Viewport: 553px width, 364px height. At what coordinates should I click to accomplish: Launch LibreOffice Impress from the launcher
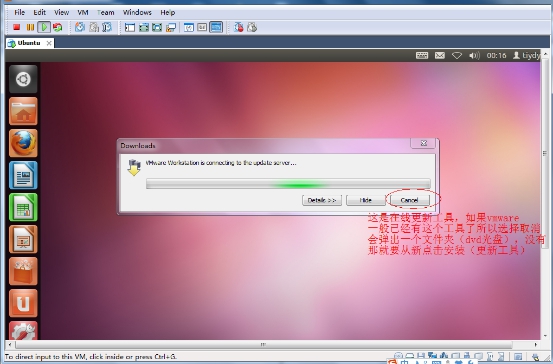(23, 239)
